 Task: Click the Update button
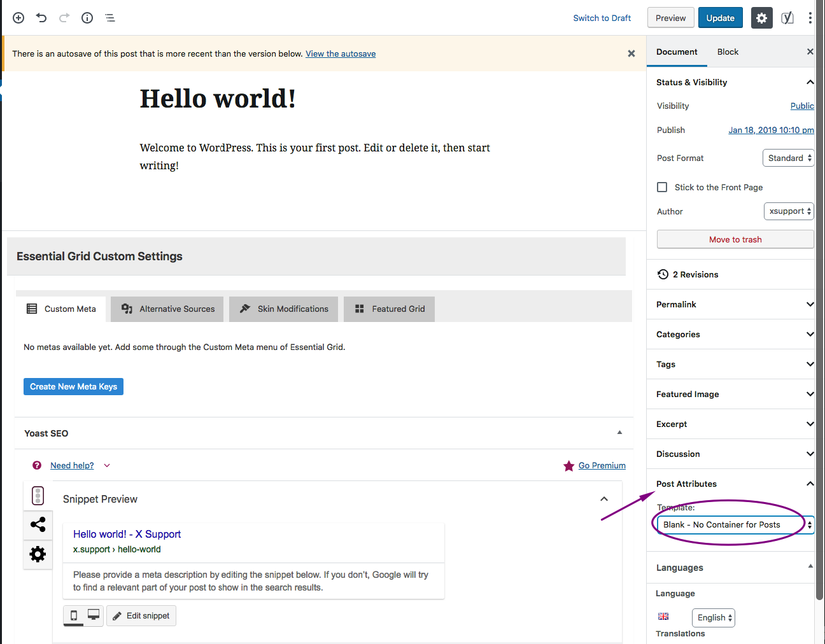coord(721,18)
